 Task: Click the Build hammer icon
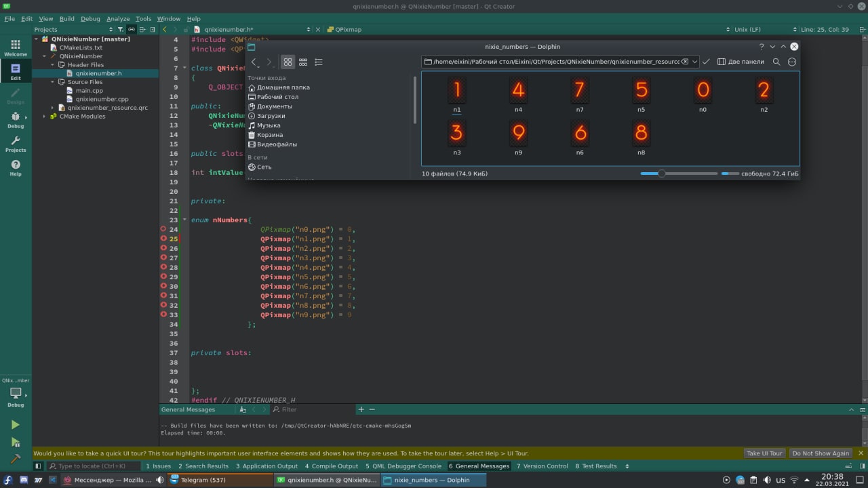15,459
